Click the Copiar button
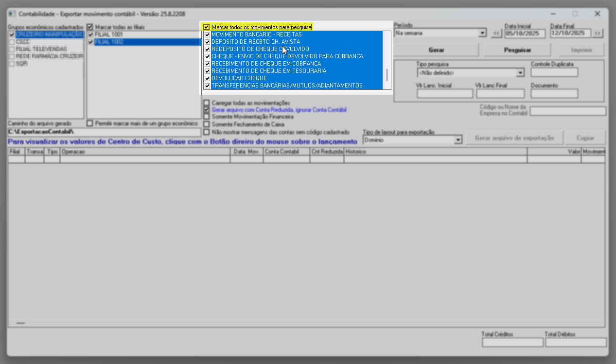 [585, 138]
